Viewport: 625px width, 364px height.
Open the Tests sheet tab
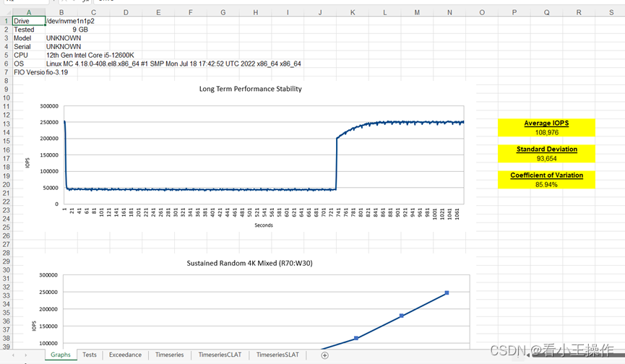tap(90, 355)
